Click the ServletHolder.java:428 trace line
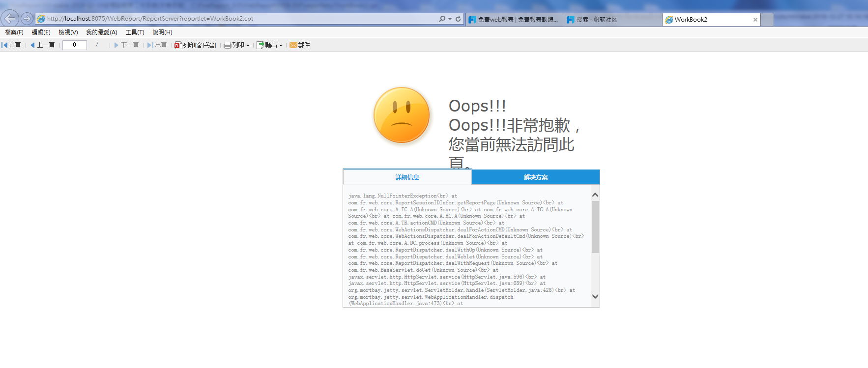The image size is (868, 368). click(x=462, y=290)
